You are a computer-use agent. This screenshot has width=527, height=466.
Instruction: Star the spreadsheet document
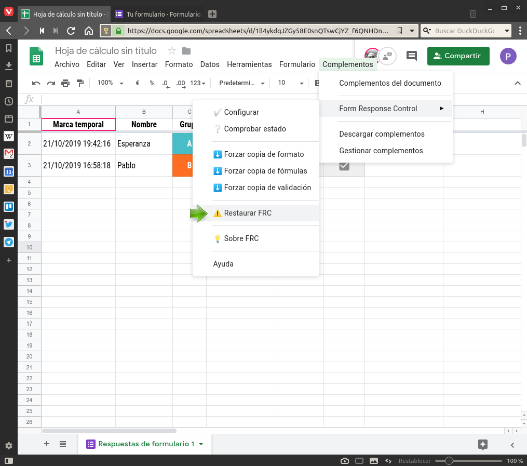click(172, 51)
